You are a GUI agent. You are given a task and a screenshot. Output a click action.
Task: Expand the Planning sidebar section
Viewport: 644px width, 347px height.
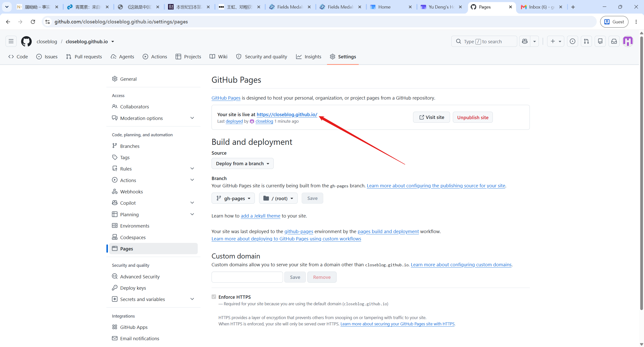pyautogui.click(x=192, y=214)
